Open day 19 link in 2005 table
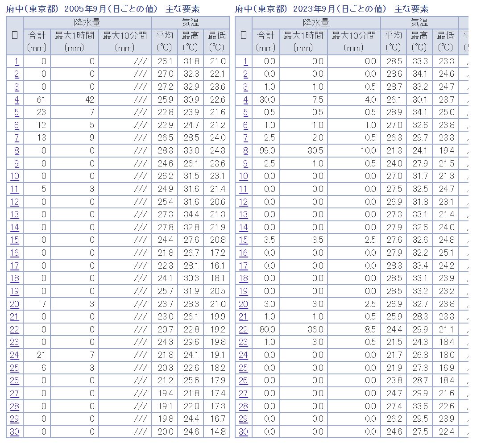Viewport: 485px width, 448px height. [15, 291]
